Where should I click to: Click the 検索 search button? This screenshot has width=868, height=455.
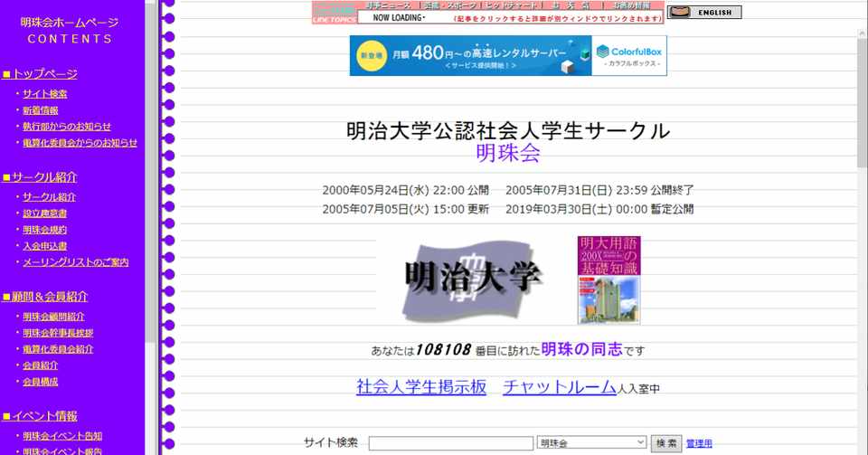click(666, 443)
